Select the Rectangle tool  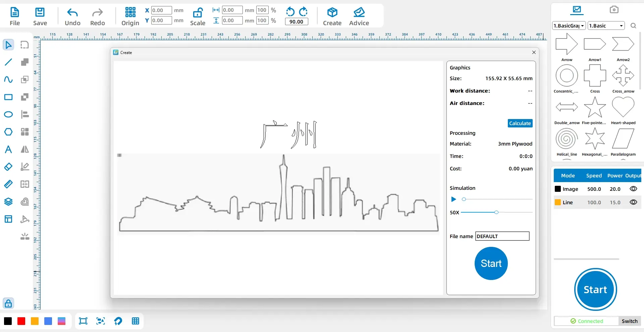pyautogui.click(x=8, y=97)
